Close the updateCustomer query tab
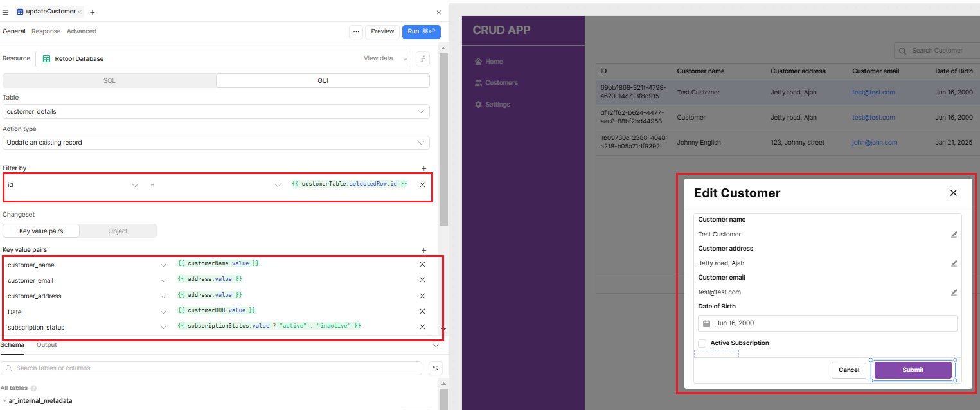The width and height of the screenshot is (980, 410). [x=79, y=12]
